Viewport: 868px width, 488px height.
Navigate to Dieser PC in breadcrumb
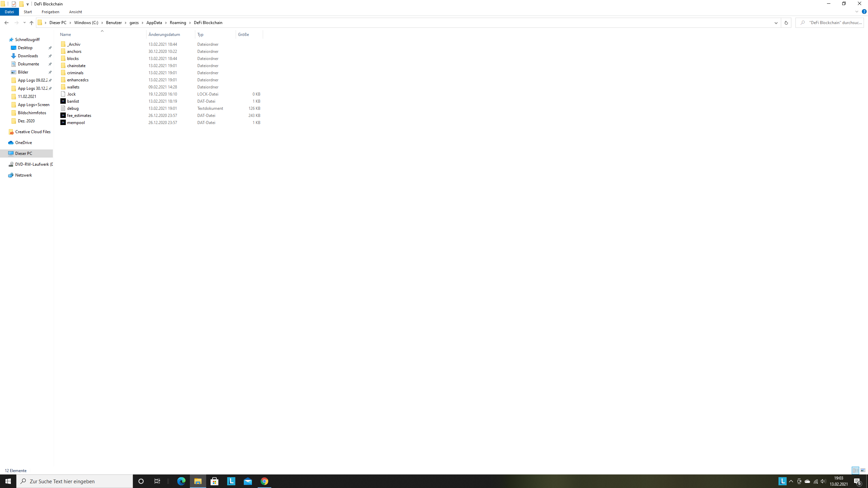coord(58,23)
